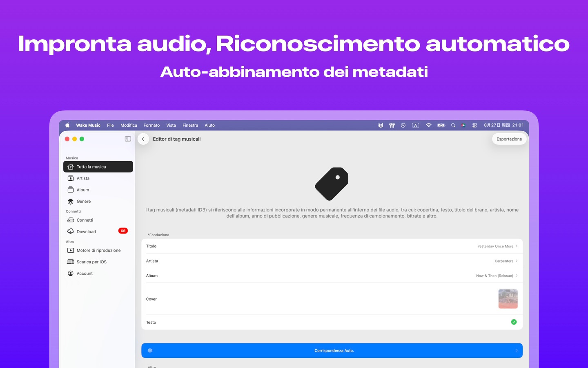Toggle the sidebar panel icon
This screenshot has width=588, height=368.
[x=128, y=139]
